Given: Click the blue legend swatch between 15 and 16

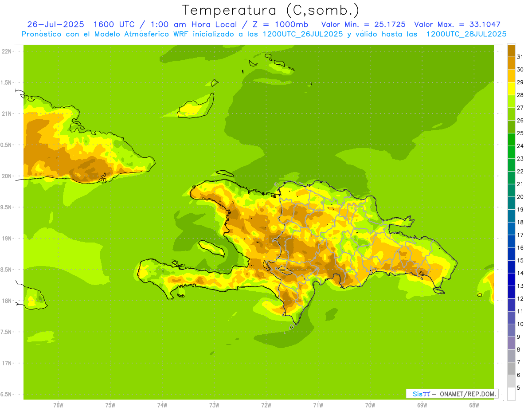Looking at the screenshot, I should pos(511,254).
